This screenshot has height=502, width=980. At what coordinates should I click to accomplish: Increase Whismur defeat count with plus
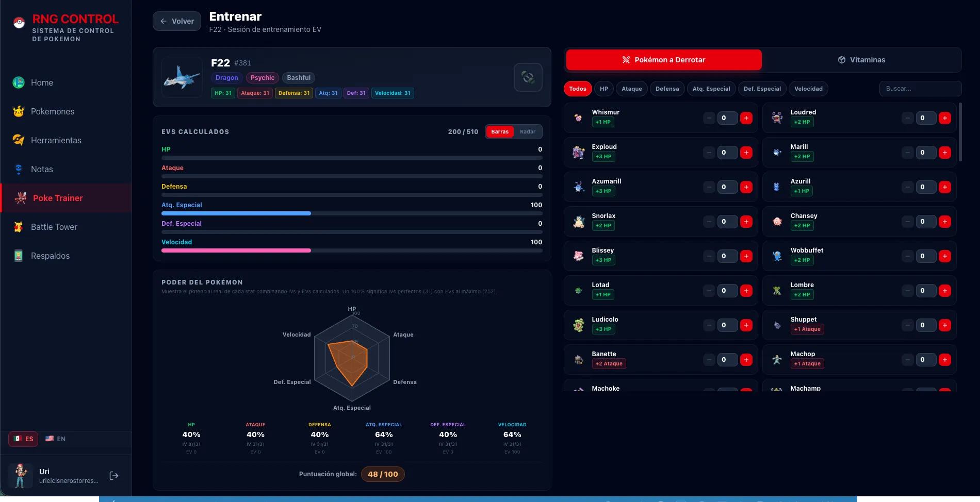point(746,118)
